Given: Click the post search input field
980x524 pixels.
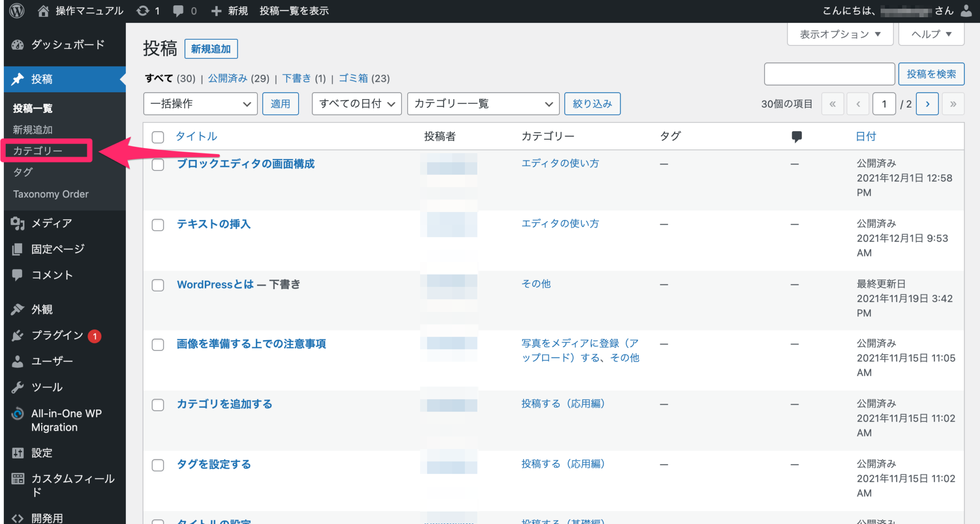Looking at the screenshot, I should coord(829,74).
